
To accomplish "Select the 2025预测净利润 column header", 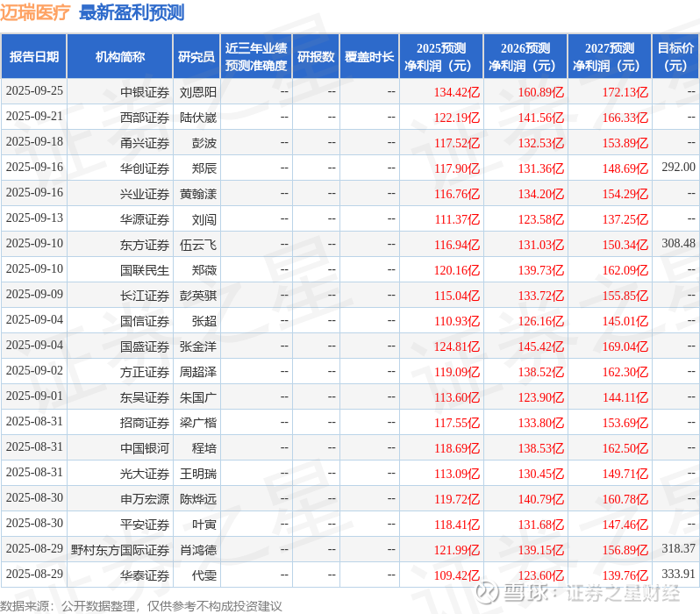I will pos(441,56).
